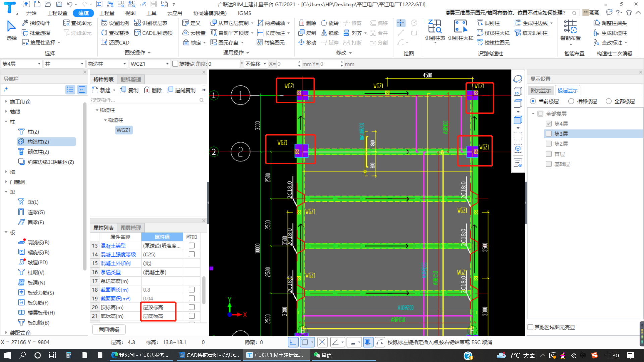Switch to 图纸管理 tab
This screenshot has height=362, width=644.
click(131, 79)
